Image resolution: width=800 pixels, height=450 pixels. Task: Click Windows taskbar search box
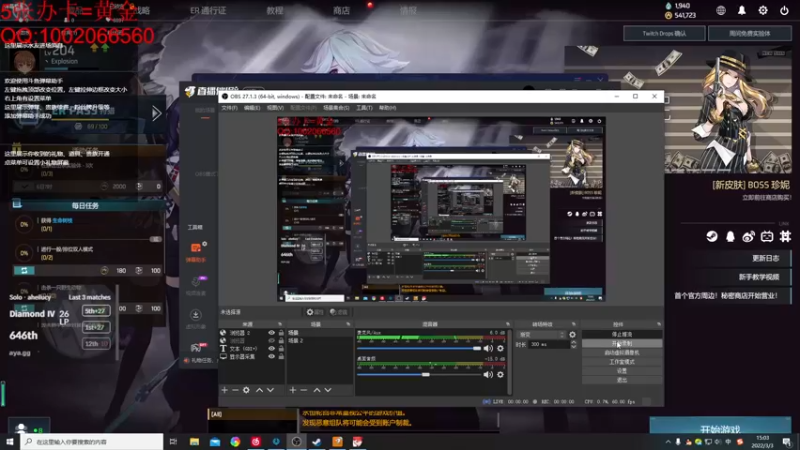click(92, 441)
